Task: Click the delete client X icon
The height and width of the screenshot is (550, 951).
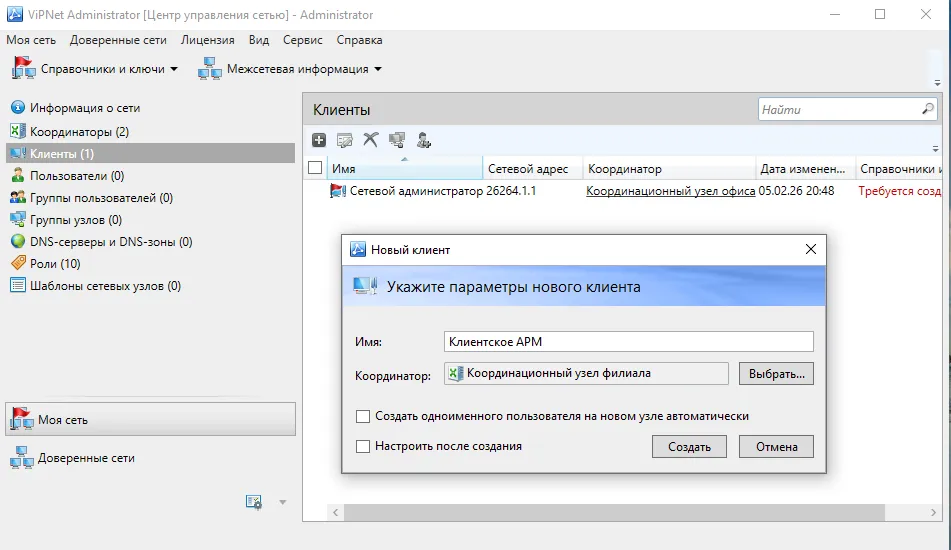Action: point(371,140)
